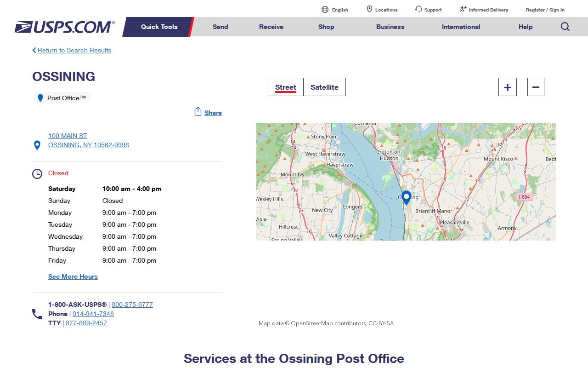588x368 pixels.
Task: Click the Support text link
Action: tap(433, 10)
